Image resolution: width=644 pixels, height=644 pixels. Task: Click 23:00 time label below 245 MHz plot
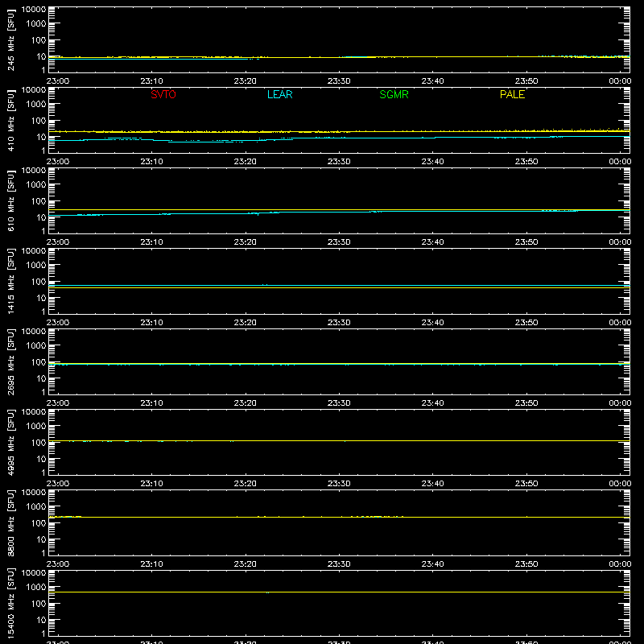pyautogui.click(x=58, y=81)
